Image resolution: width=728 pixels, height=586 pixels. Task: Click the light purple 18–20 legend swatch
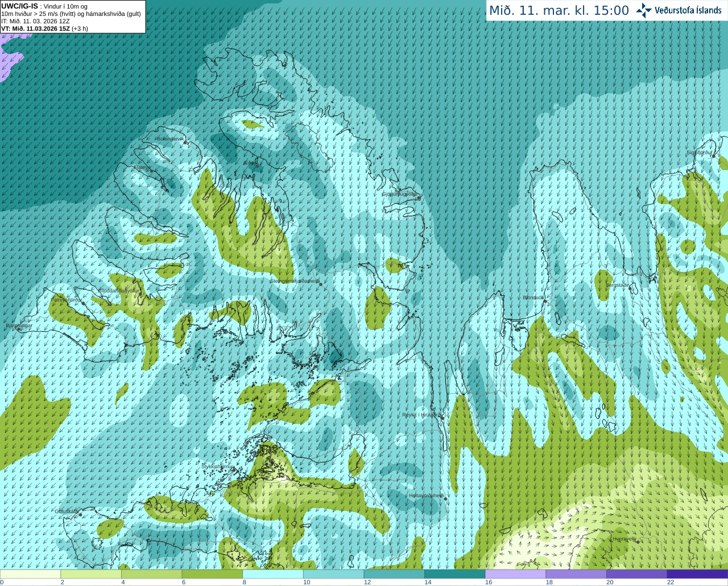[x=576, y=574]
